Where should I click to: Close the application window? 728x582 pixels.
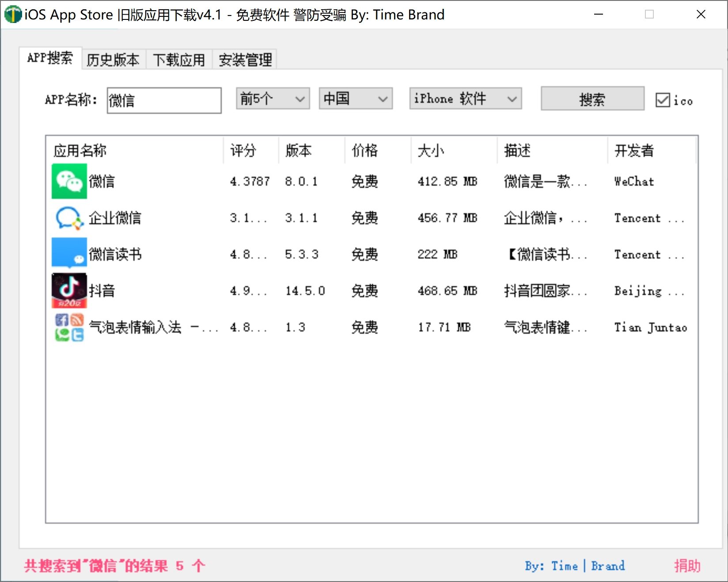pos(701,15)
